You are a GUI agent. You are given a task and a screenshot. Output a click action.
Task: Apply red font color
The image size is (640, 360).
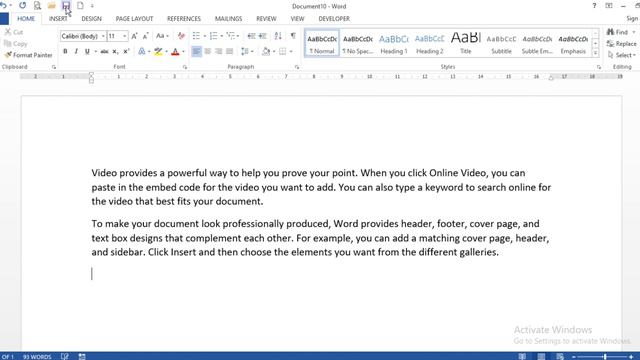pos(176,51)
